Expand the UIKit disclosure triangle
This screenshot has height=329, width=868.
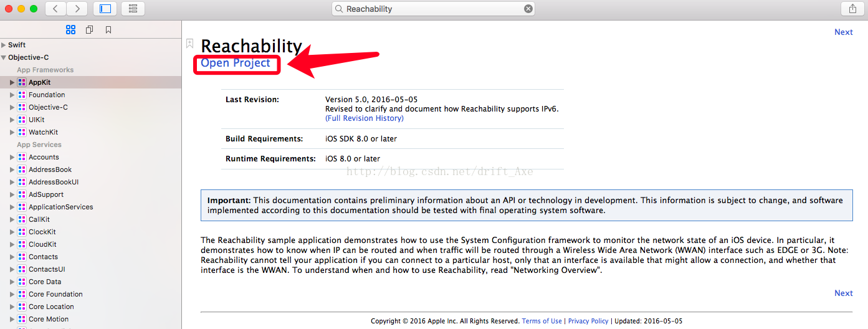point(12,120)
